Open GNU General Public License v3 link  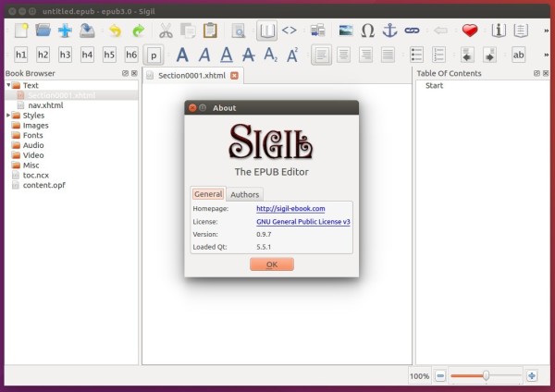303,222
